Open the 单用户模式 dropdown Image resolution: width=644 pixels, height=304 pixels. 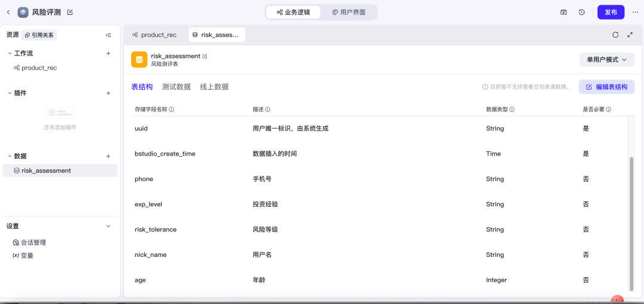coord(607,60)
